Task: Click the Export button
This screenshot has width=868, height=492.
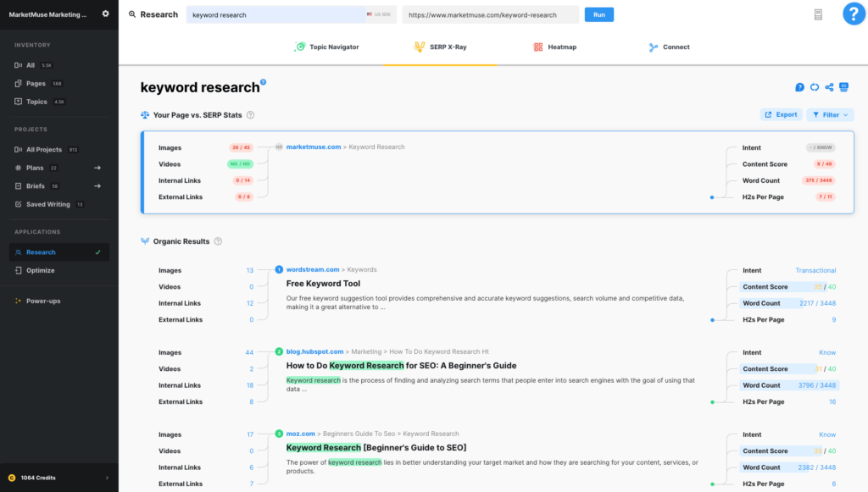Action: [781, 115]
